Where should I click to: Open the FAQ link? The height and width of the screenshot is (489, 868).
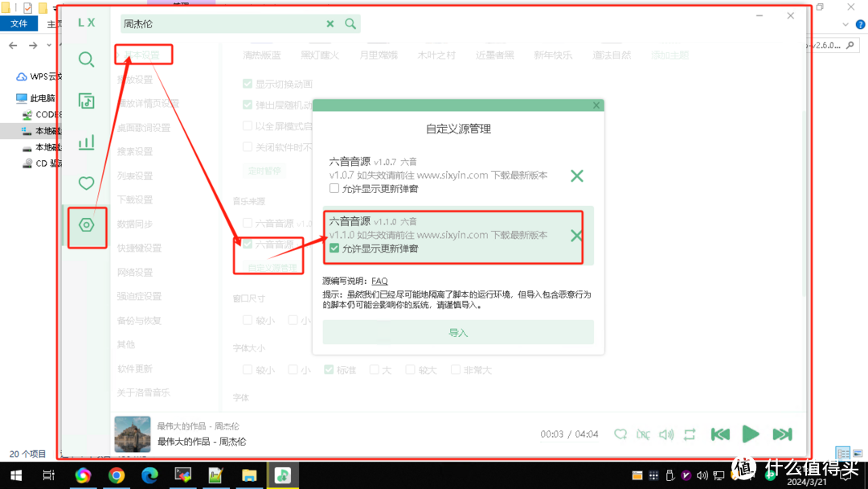(x=379, y=281)
